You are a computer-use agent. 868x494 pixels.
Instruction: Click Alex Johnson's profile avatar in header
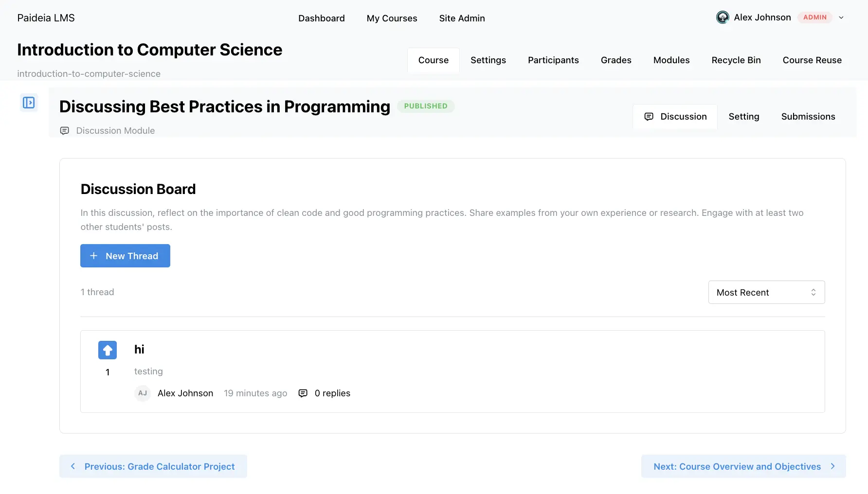click(723, 18)
